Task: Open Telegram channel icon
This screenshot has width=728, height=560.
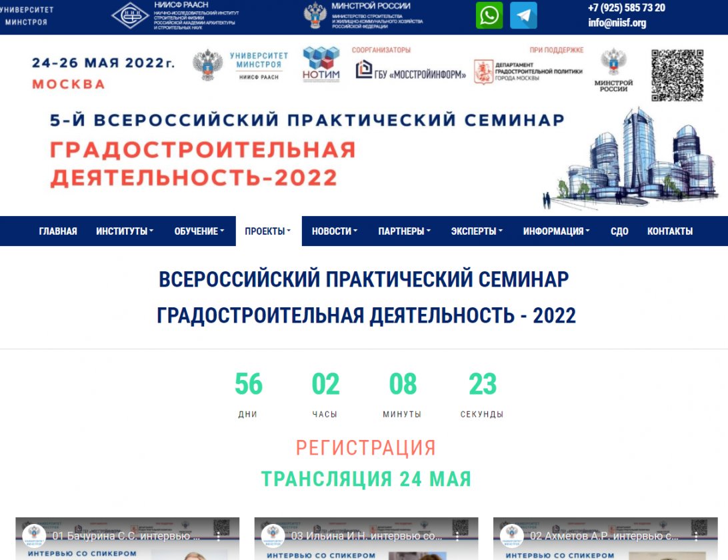Action: [x=524, y=15]
